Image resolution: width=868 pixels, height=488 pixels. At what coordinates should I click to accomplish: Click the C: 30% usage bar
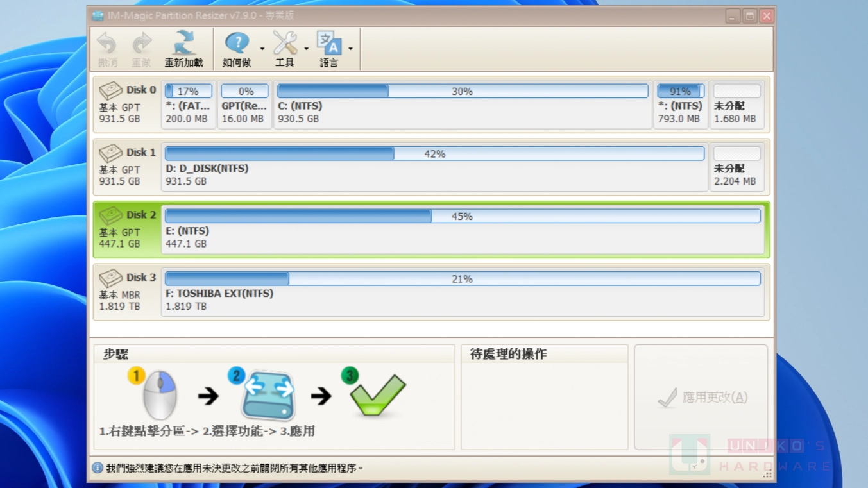pos(463,91)
